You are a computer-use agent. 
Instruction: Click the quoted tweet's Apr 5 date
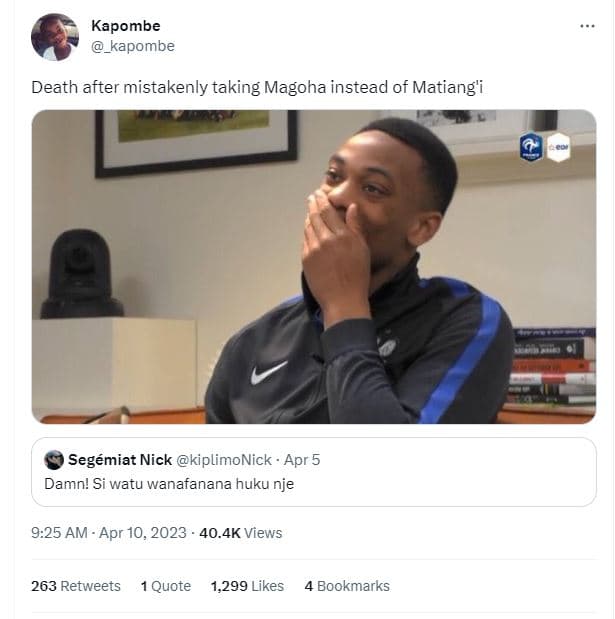click(x=302, y=460)
